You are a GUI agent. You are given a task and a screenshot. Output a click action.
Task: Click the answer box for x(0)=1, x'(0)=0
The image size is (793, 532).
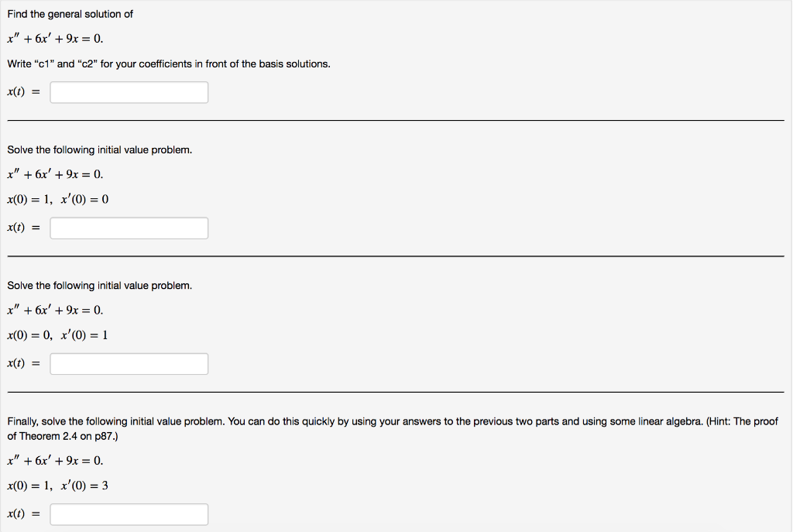[129, 228]
